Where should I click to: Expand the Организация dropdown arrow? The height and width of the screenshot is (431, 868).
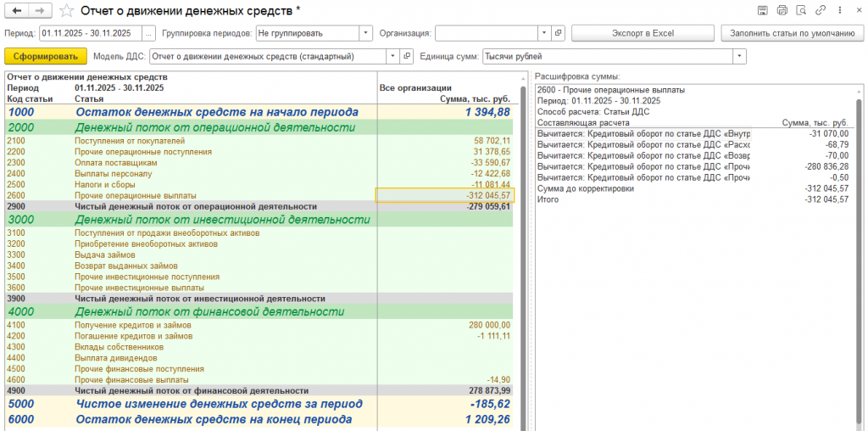[x=545, y=33]
